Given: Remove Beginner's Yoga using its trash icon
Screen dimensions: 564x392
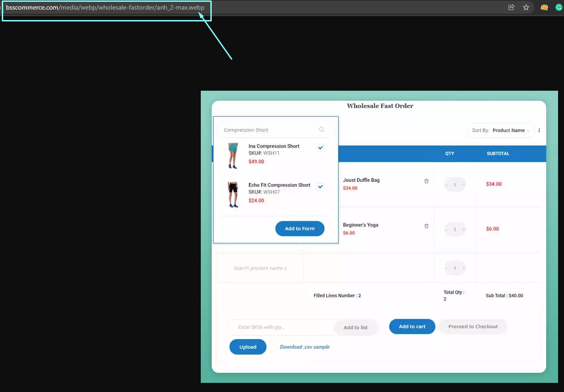Looking at the screenshot, I should [x=426, y=226].
